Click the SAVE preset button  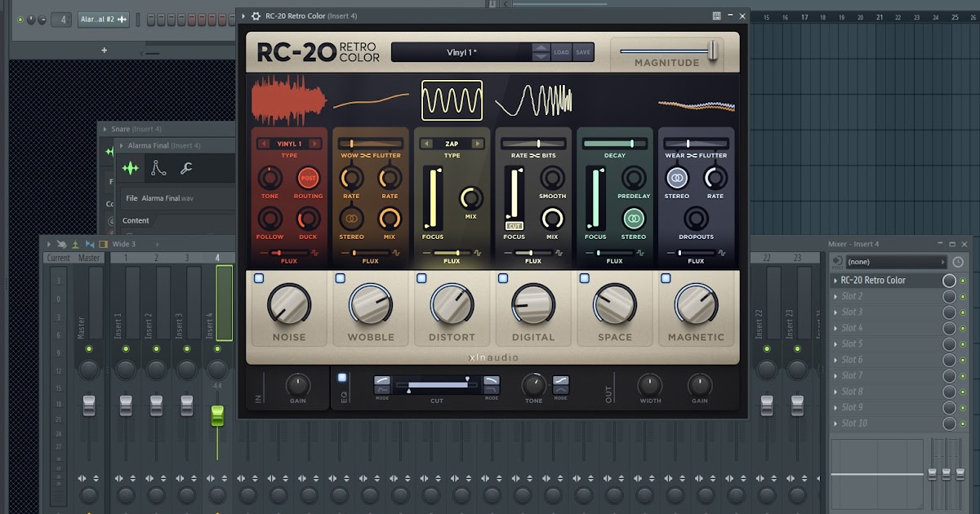coord(581,51)
